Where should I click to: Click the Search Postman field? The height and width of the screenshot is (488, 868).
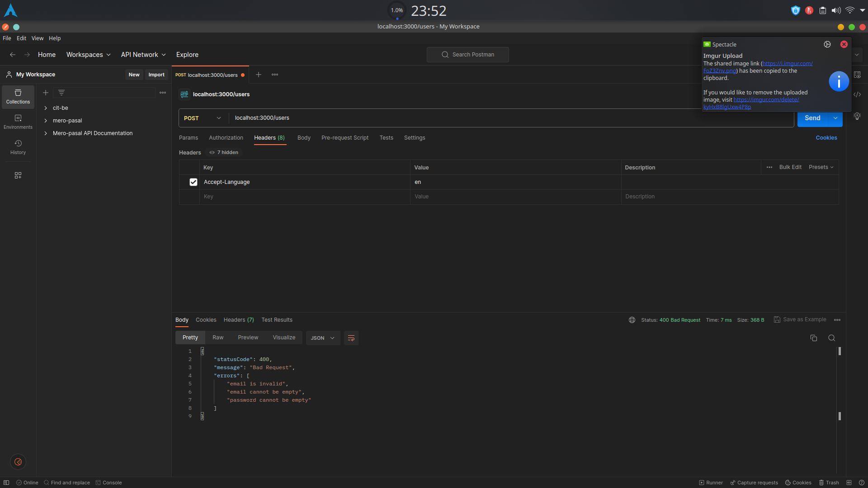pos(468,55)
